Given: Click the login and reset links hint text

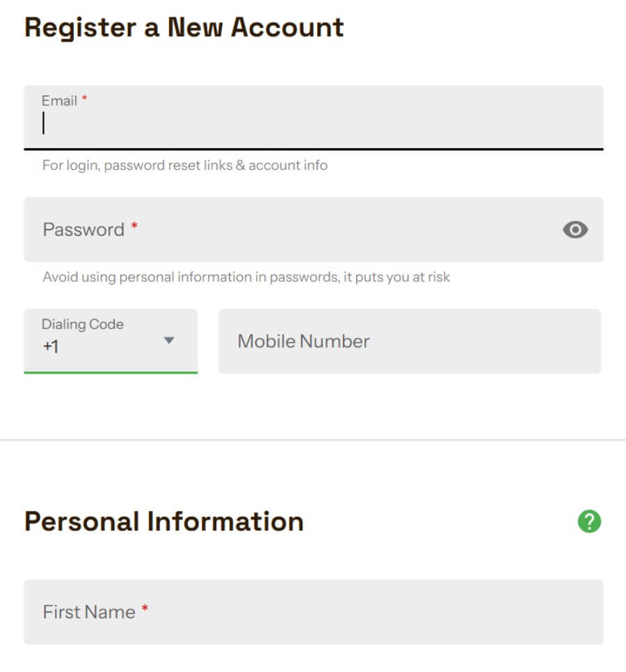Looking at the screenshot, I should click(x=185, y=166).
